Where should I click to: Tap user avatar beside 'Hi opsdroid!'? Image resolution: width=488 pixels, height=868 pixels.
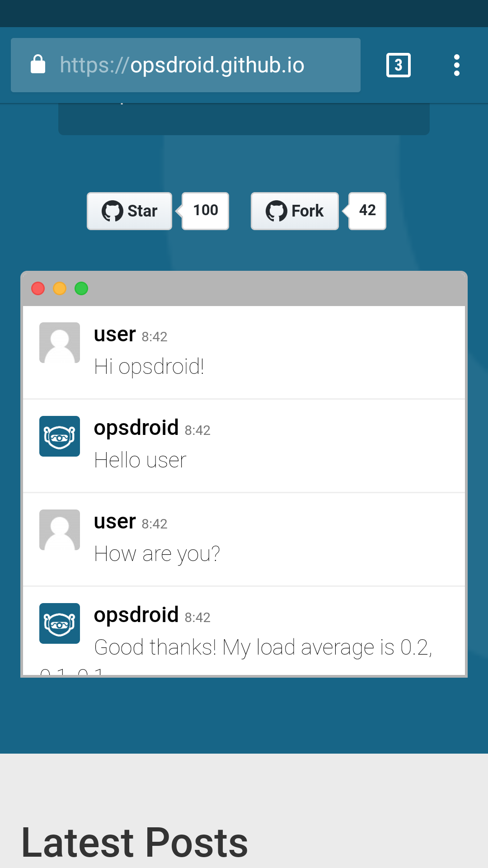pyautogui.click(x=60, y=343)
